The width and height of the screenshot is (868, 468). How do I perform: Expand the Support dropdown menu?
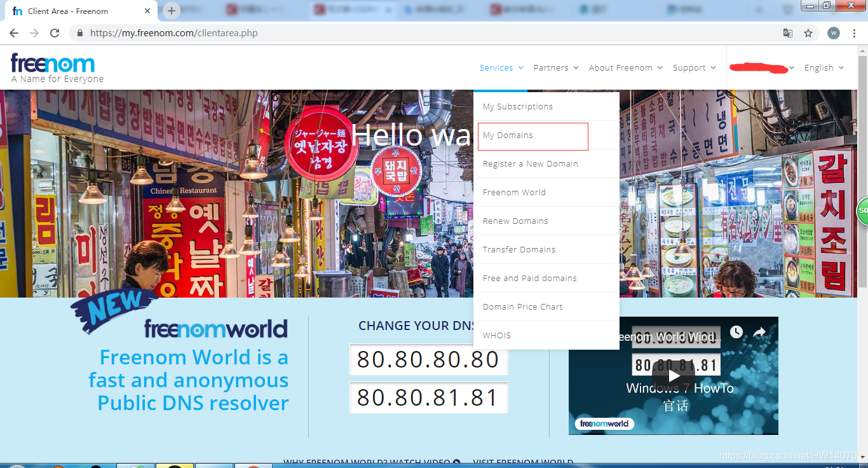coord(695,67)
